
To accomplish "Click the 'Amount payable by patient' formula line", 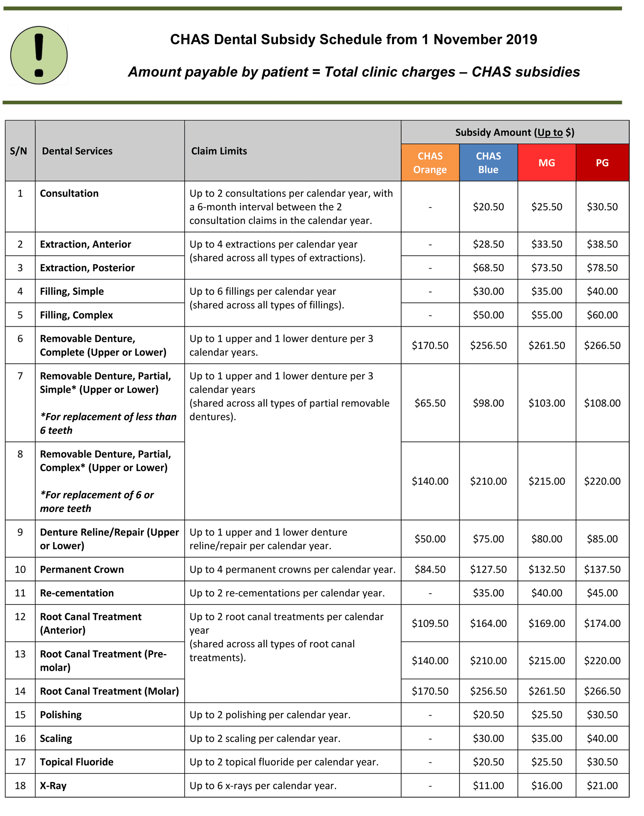I will pyautogui.click(x=354, y=72).
